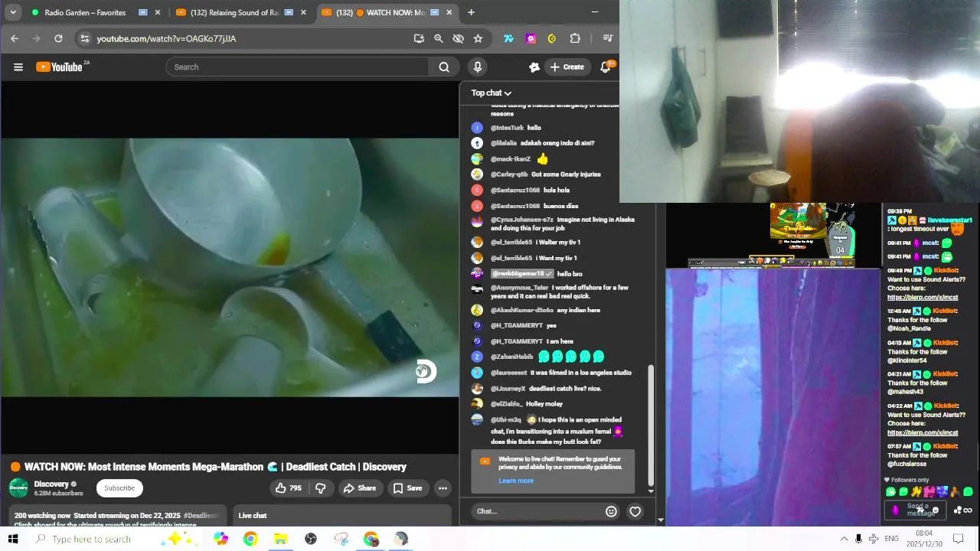
Task: Click the Chat message input field
Action: pos(536,511)
